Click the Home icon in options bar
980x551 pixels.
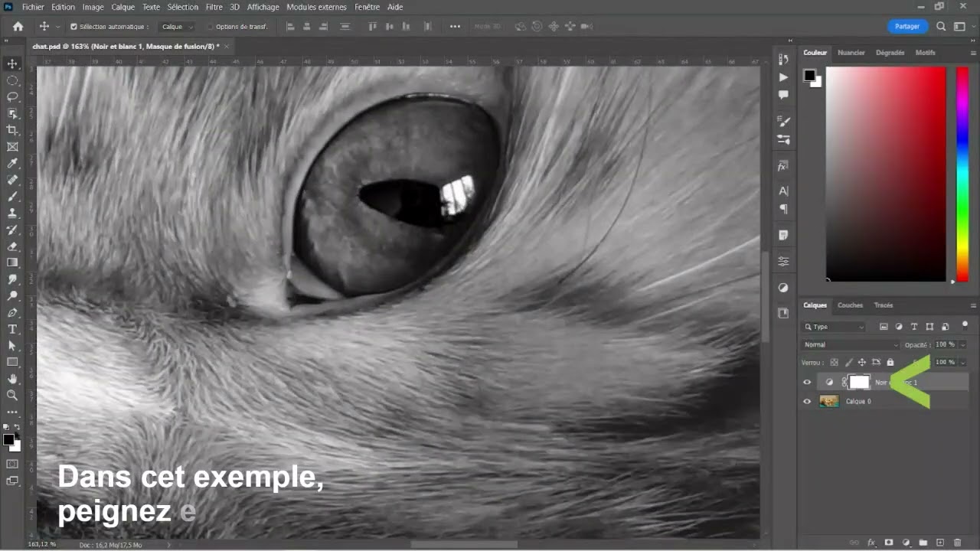[18, 26]
